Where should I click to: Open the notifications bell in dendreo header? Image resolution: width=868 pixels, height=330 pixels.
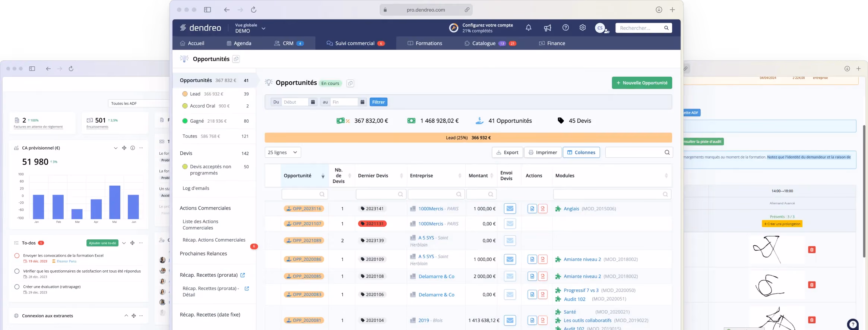[528, 28]
